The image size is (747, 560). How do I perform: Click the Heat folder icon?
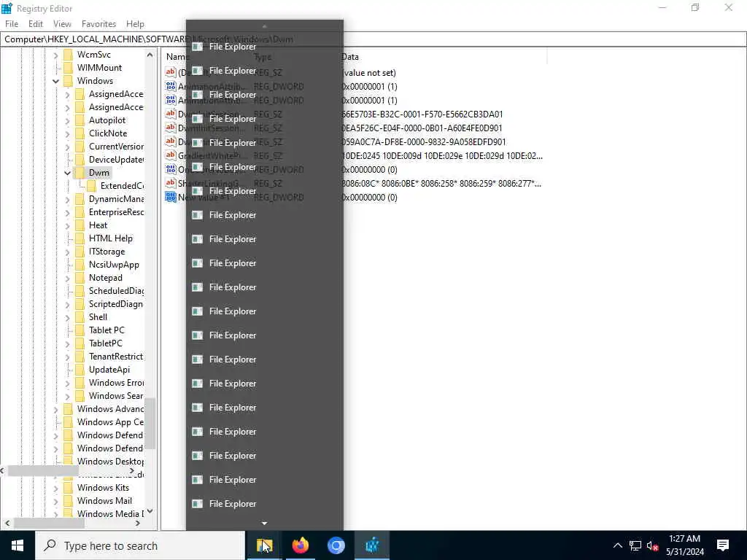tap(80, 225)
